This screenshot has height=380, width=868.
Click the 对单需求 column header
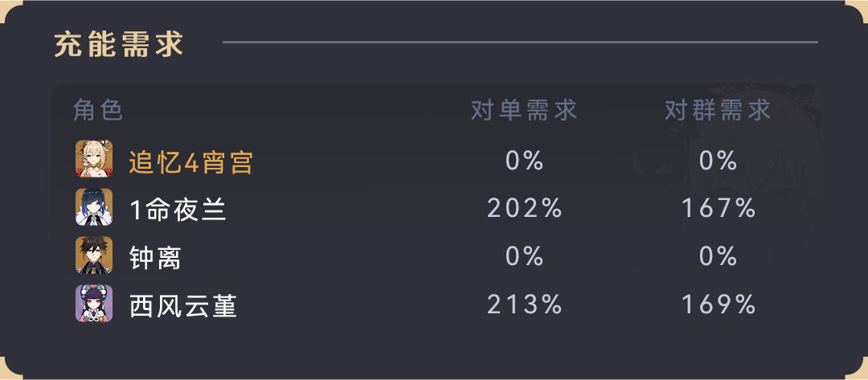[524, 110]
